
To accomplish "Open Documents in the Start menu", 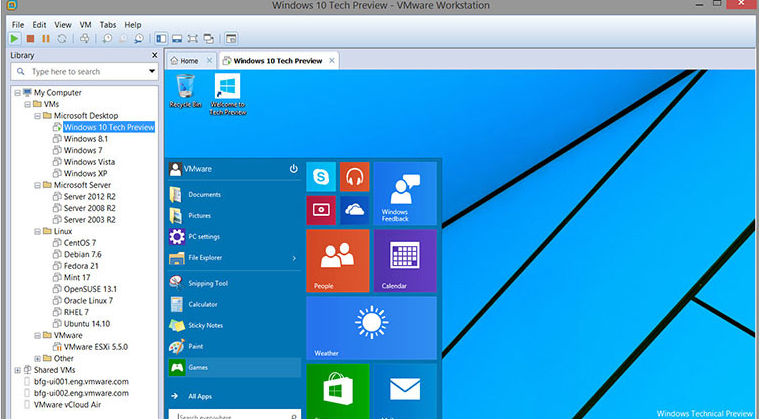I will point(235,195).
